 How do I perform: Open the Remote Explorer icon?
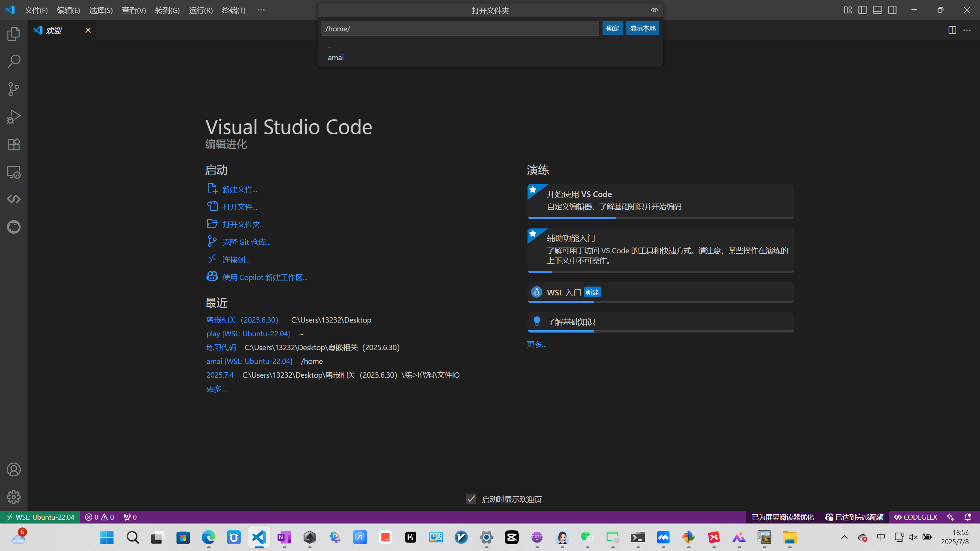coord(14,172)
